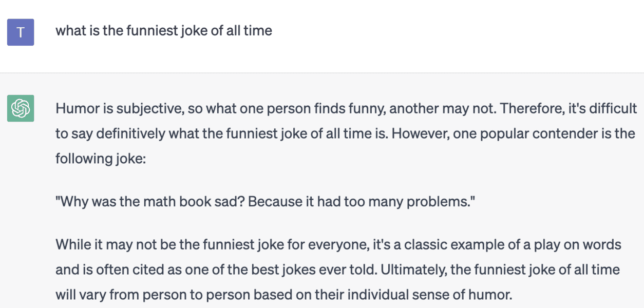Screen dimensions: 644x308
Task: Click the "following joke:" line
Action: tap(101, 159)
